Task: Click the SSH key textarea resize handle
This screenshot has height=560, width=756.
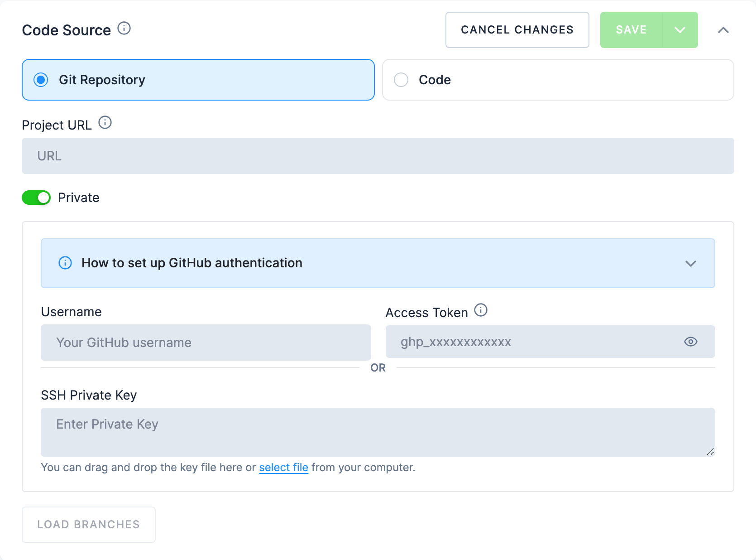Action: click(710, 452)
